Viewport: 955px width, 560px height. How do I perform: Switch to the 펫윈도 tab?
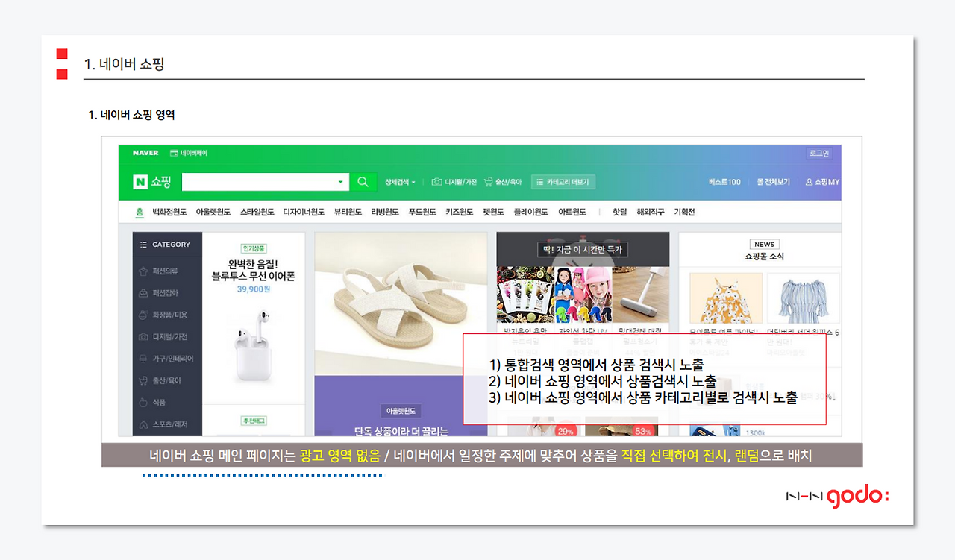click(493, 212)
